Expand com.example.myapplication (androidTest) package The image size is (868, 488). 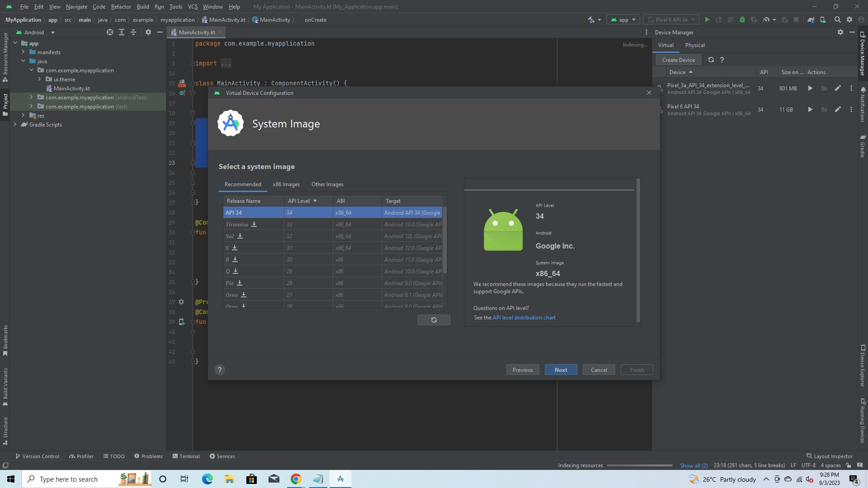coord(31,98)
